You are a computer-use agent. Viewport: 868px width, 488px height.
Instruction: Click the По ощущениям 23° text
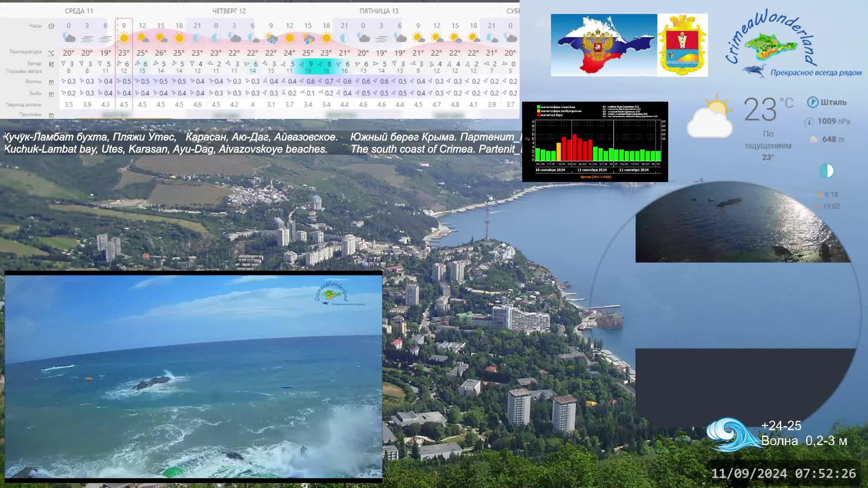tap(768, 145)
